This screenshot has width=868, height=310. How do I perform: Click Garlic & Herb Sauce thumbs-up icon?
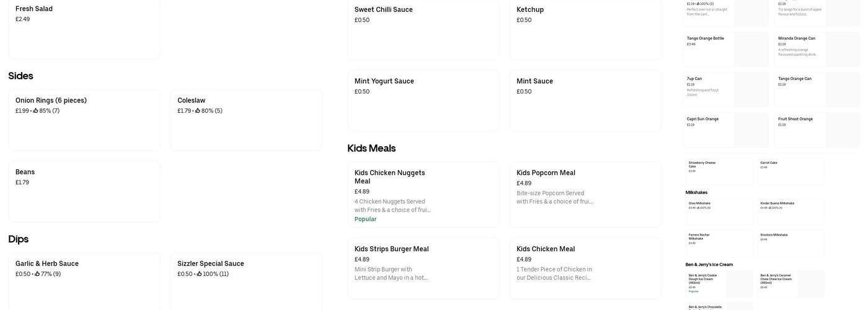(x=37, y=274)
